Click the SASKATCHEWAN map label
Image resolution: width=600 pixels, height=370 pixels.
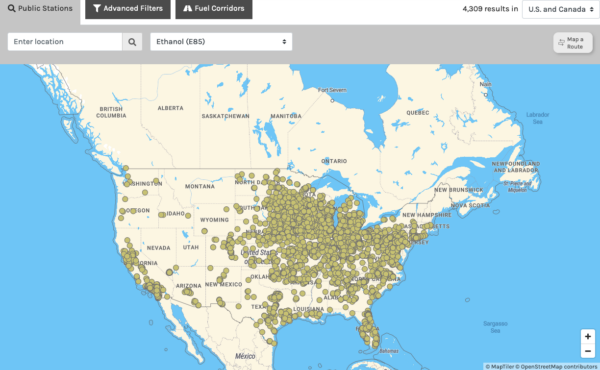click(x=225, y=116)
